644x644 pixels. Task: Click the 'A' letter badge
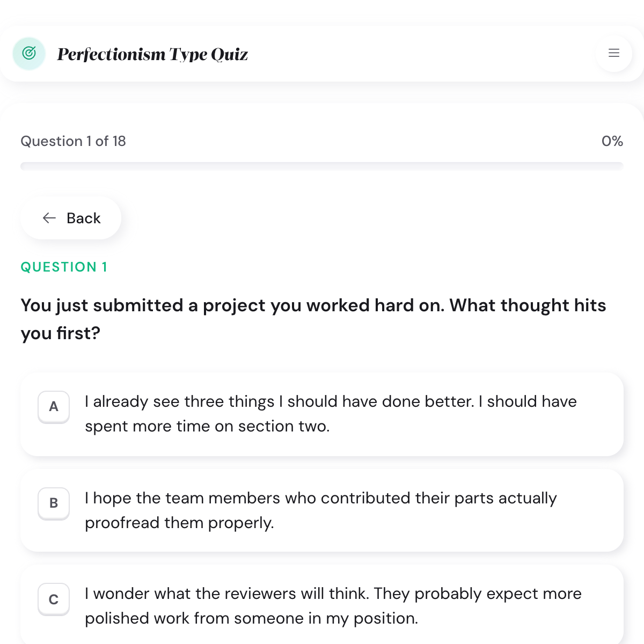point(53,407)
